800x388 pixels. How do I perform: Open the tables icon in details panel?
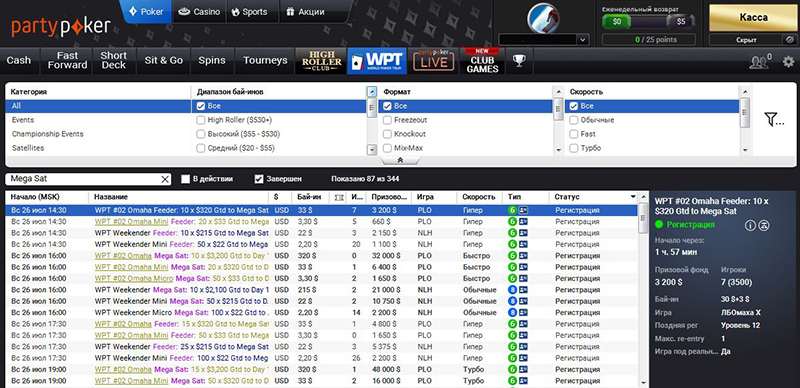click(x=764, y=225)
